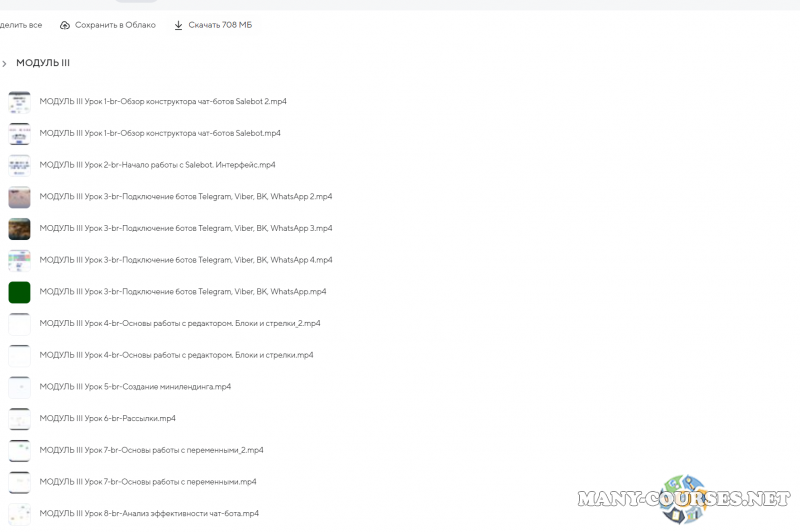Open file Урок 7 Основы работы с переменными_2.mp4
The height and width of the screenshot is (532, 800).
point(151,450)
